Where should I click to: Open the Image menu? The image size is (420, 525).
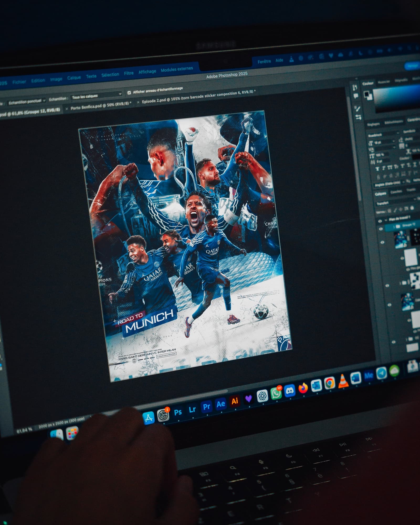[56, 79]
